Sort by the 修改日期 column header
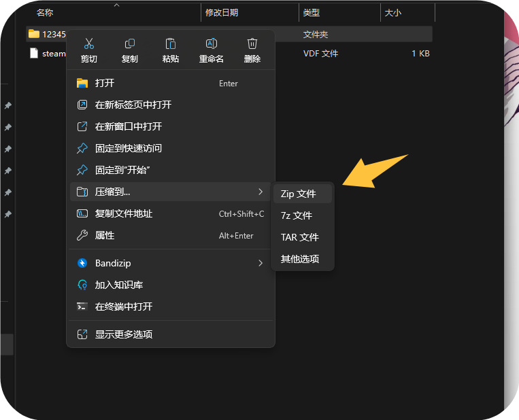The image size is (519, 420). tap(222, 13)
